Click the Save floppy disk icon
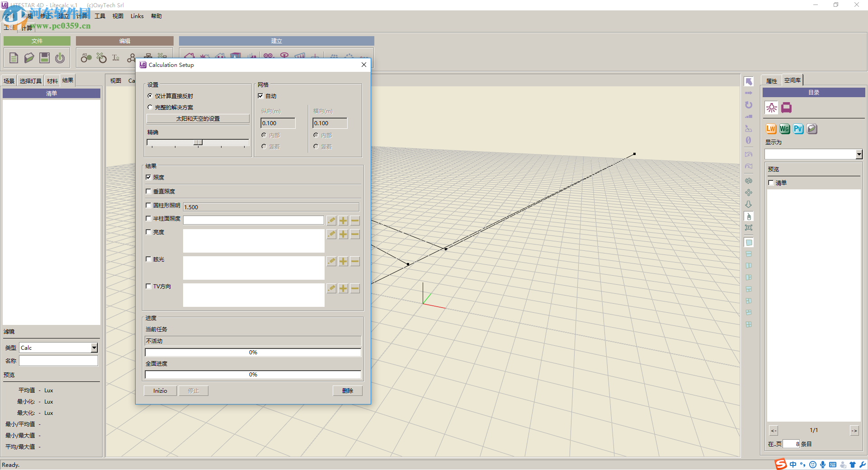Viewport: 868px width, 470px height. click(44, 58)
